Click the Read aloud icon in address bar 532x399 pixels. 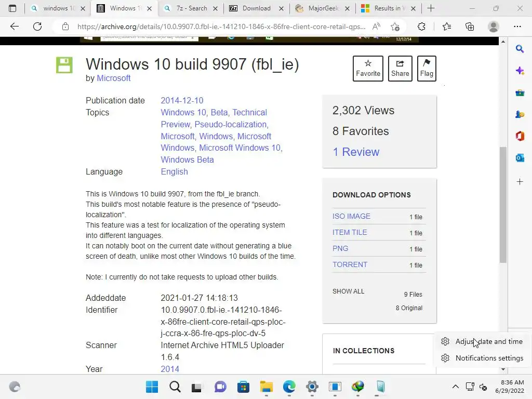click(x=376, y=26)
